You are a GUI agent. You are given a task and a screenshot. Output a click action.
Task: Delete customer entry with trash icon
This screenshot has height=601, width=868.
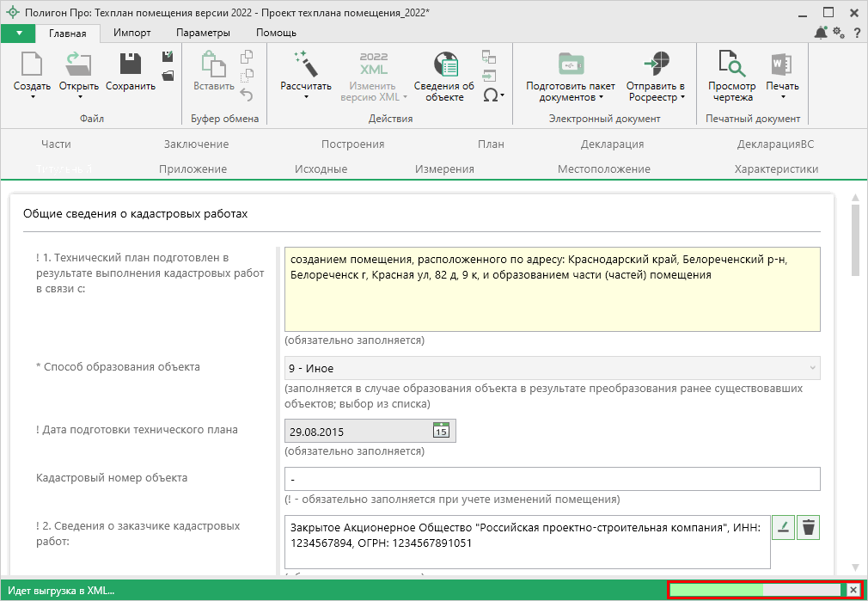[808, 528]
